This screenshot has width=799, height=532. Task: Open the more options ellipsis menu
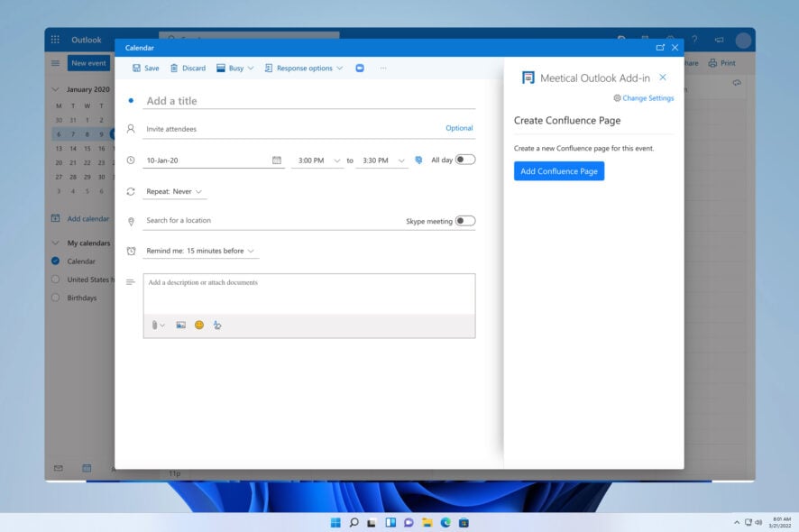click(383, 68)
